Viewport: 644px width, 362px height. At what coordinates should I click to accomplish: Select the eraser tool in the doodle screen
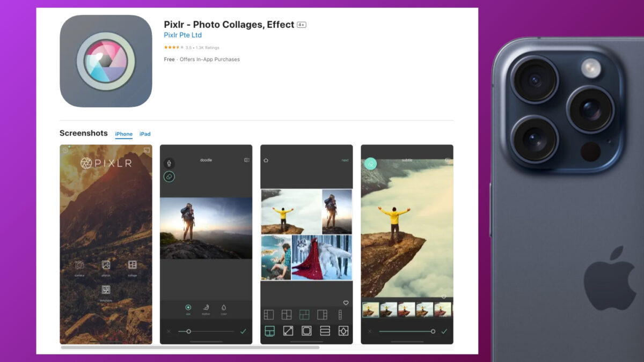click(x=170, y=176)
